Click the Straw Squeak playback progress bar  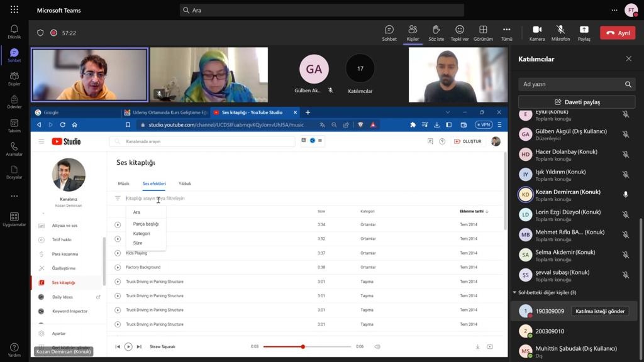[307, 347]
